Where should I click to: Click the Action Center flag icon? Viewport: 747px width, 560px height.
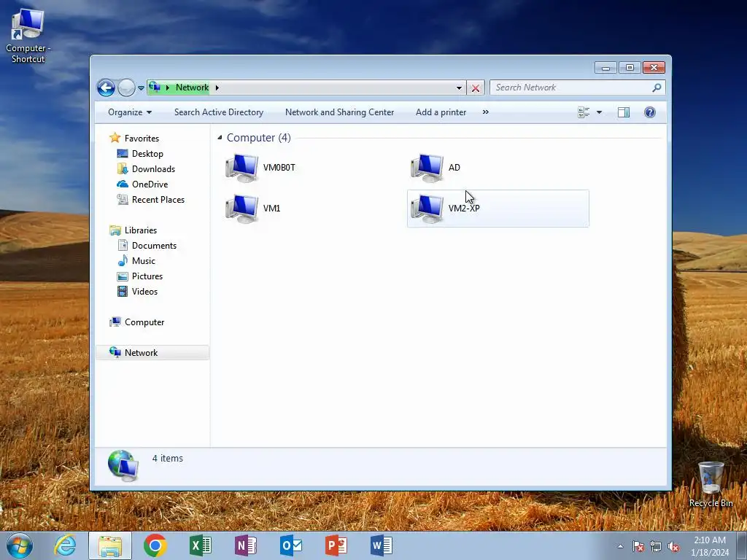[638, 547]
